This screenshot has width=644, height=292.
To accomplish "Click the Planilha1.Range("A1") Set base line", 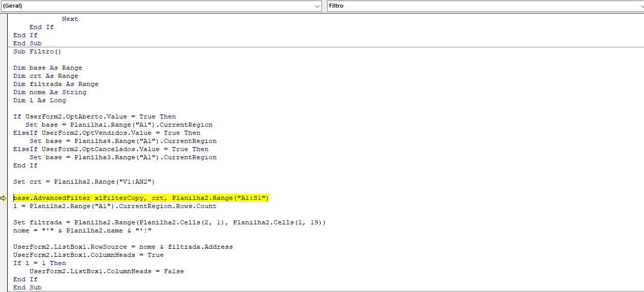I will tap(119, 125).
